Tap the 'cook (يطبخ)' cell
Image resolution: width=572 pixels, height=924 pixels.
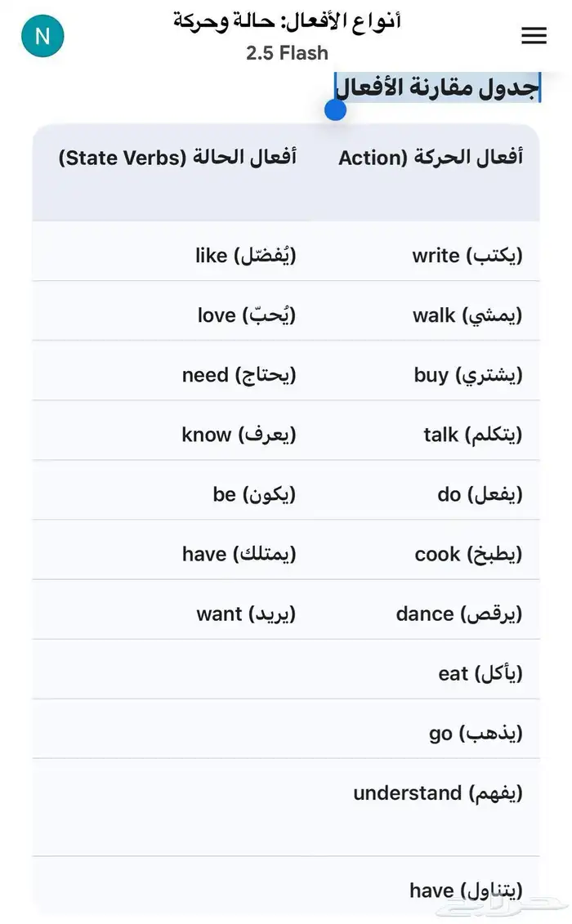click(x=468, y=554)
